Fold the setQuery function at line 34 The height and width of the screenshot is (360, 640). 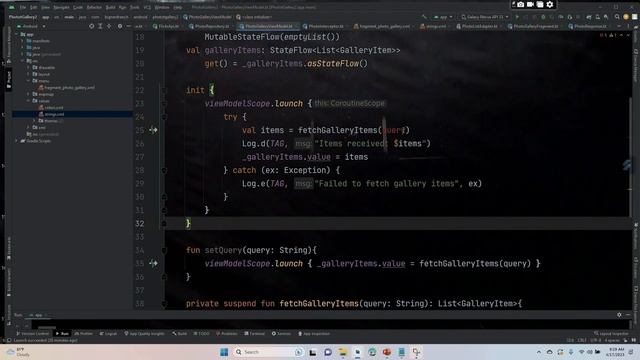(164, 250)
